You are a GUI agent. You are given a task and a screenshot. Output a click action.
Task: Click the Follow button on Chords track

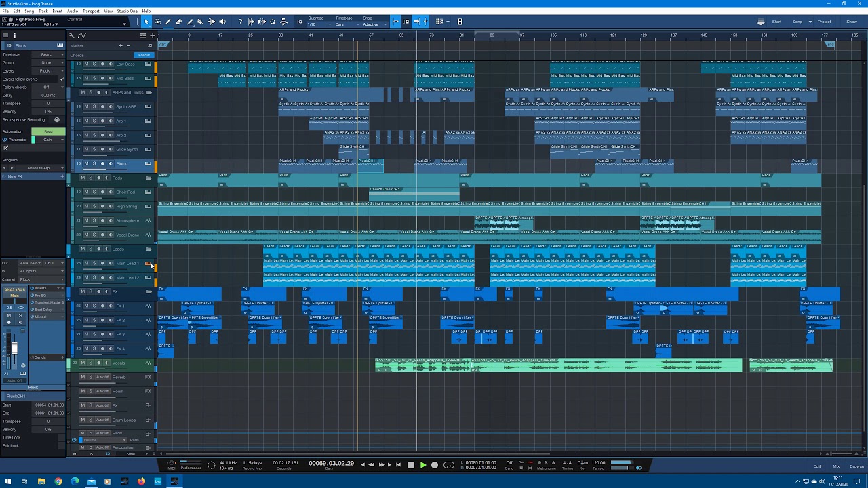click(144, 55)
